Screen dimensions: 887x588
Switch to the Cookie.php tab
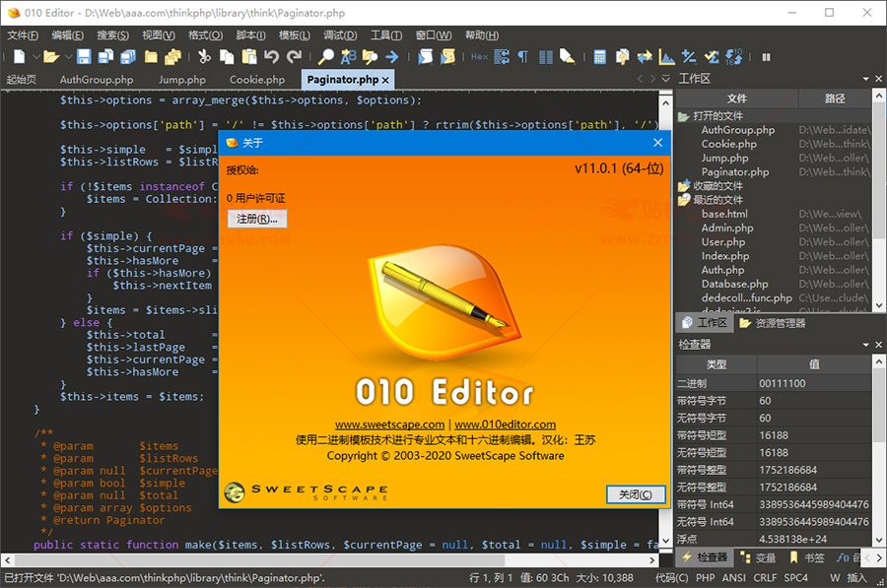(x=256, y=80)
